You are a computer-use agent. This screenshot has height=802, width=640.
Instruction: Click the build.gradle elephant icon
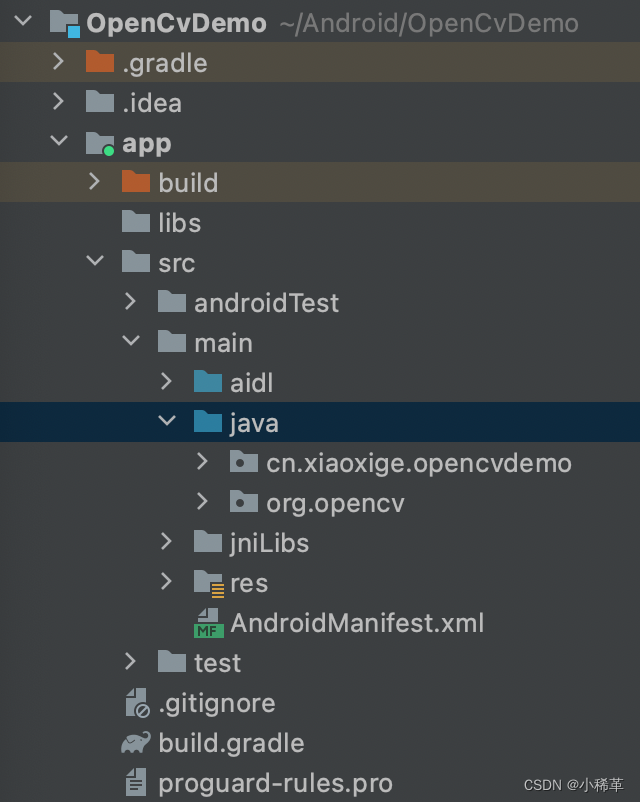tap(136, 743)
